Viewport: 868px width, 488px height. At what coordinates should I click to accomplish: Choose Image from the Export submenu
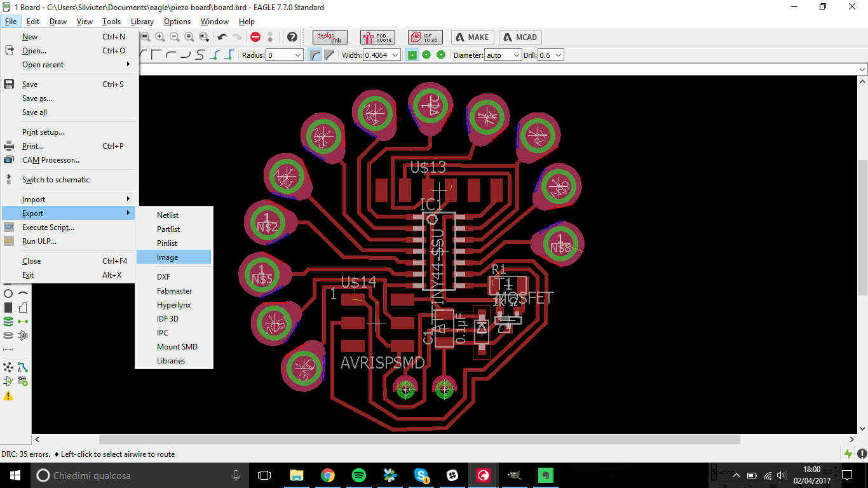pyautogui.click(x=173, y=257)
